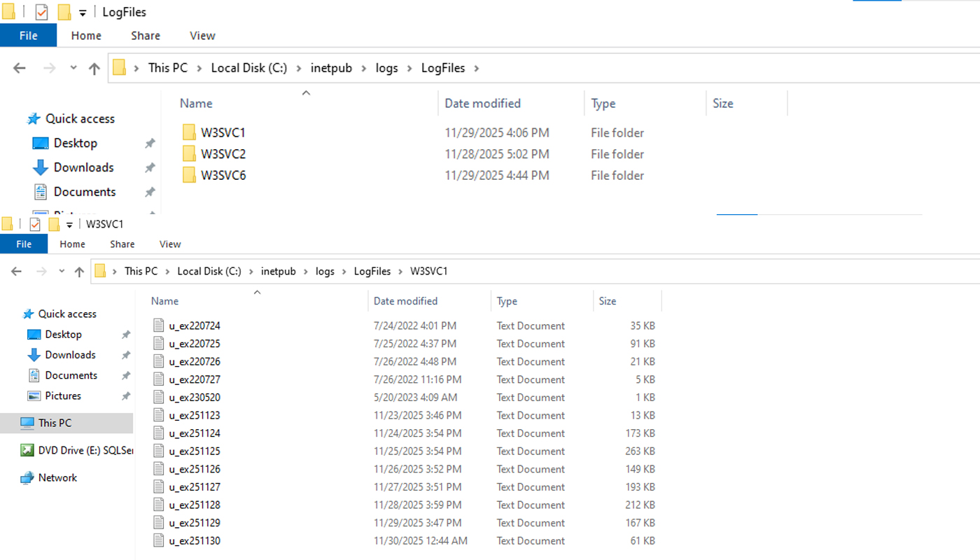Screen dimensions: 980x560
Task: Sort by Date modified in W3SVC1 window
Action: tap(405, 301)
